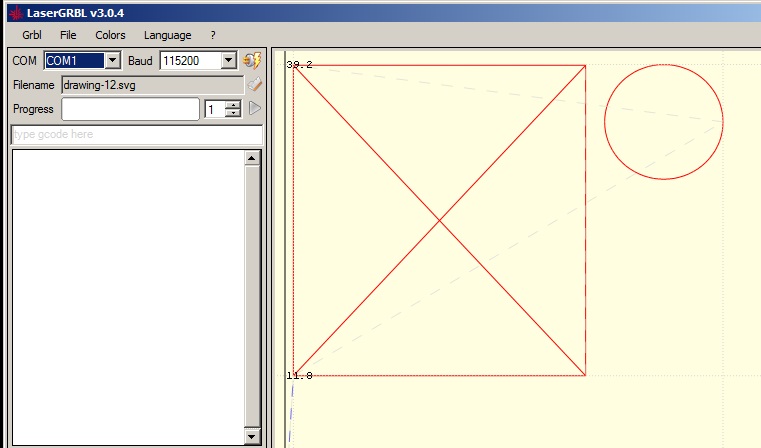Click the red circle in the preview
The width and height of the screenshot is (761, 448).
click(x=664, y=122)
